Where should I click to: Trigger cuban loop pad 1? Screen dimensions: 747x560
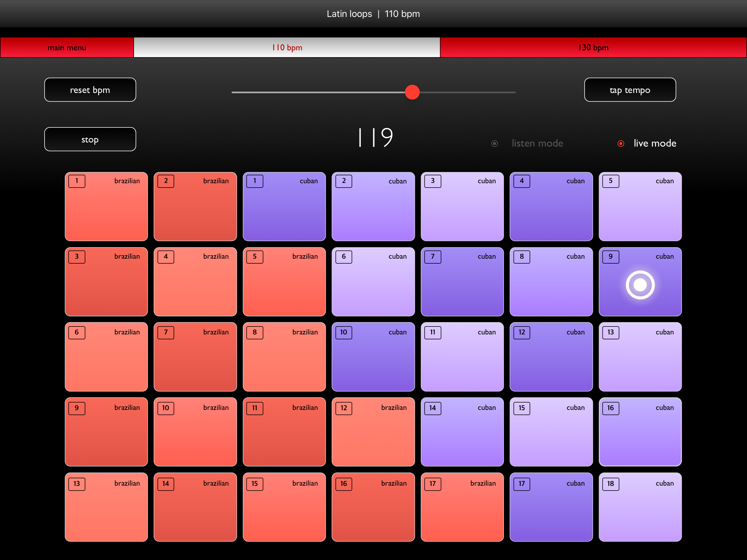[x=284, y=207]
